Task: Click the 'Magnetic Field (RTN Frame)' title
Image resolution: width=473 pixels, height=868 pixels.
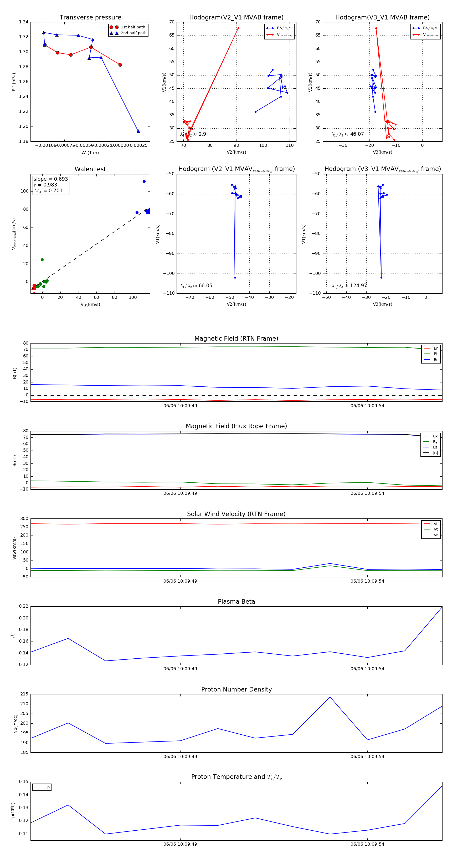Action: [x=236, y=339]
